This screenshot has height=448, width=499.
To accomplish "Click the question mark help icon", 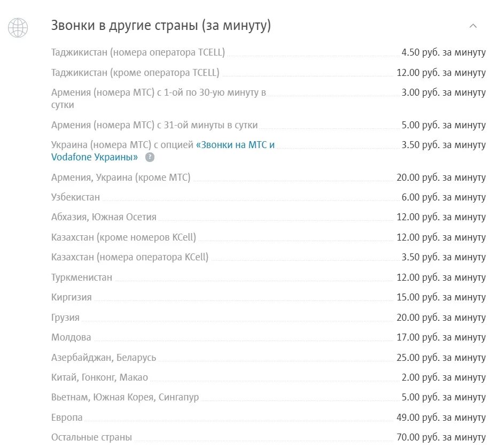I will point(150,157).
